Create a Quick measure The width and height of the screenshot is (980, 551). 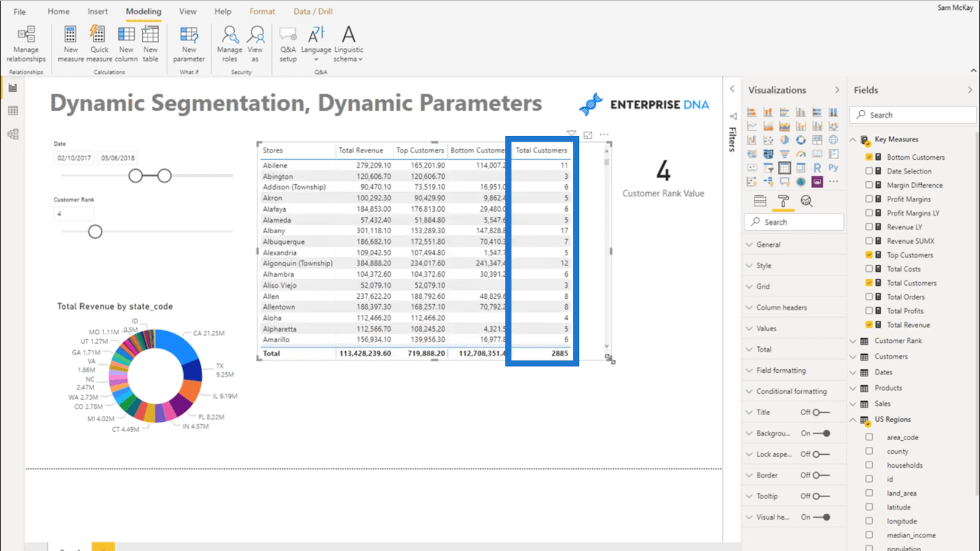(99, 44)
